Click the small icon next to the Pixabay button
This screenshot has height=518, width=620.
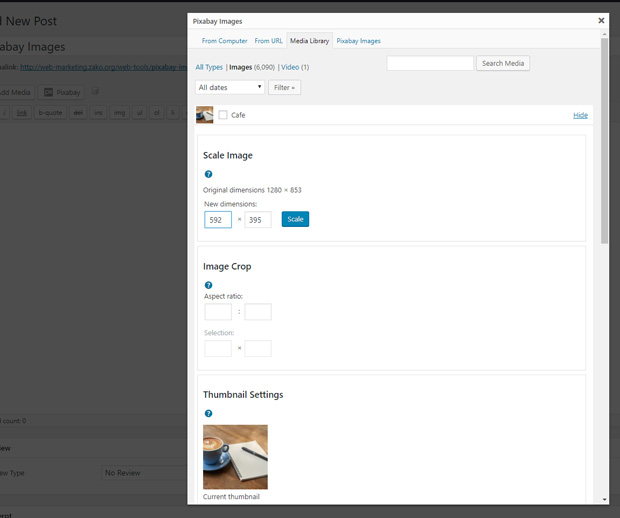(95, 91)
